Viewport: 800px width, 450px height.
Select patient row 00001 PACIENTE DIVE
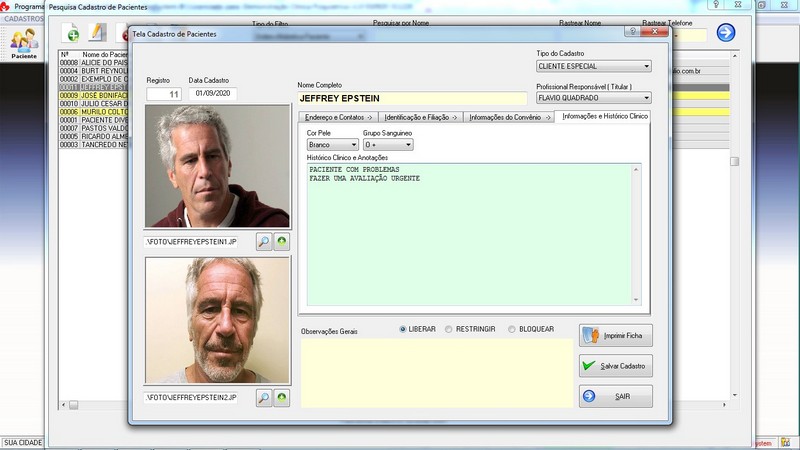pos(93,120)
